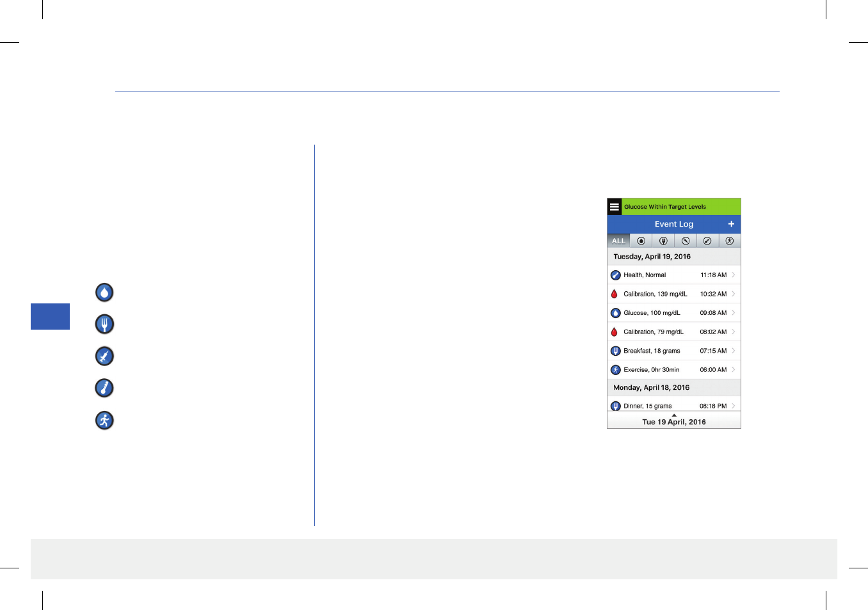868x610 pixels.
Task: Add a new event with plus icon
Action: click(x=731, y=224)
